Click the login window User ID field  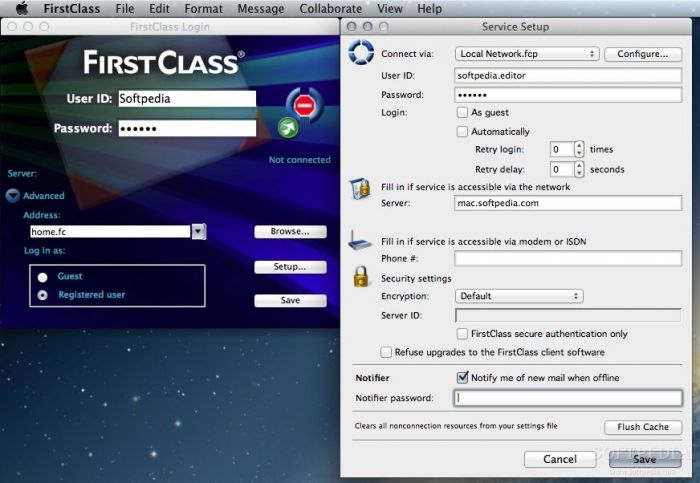[187, 99]
